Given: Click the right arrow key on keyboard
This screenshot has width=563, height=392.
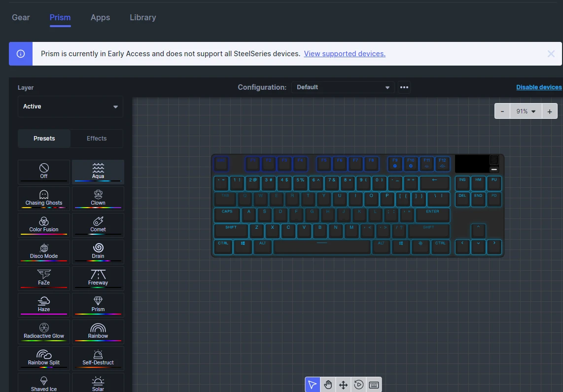Looking at the screenshot, I should (x=494, y=247).
